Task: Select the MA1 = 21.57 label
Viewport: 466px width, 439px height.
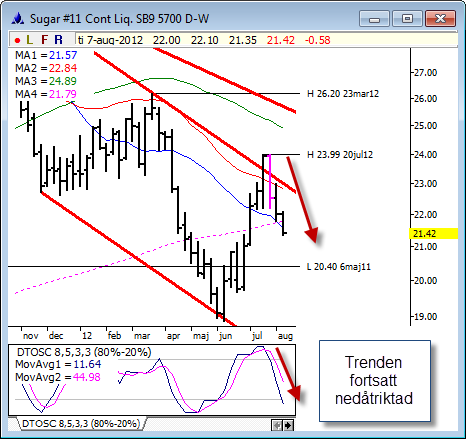Action: 46,55
